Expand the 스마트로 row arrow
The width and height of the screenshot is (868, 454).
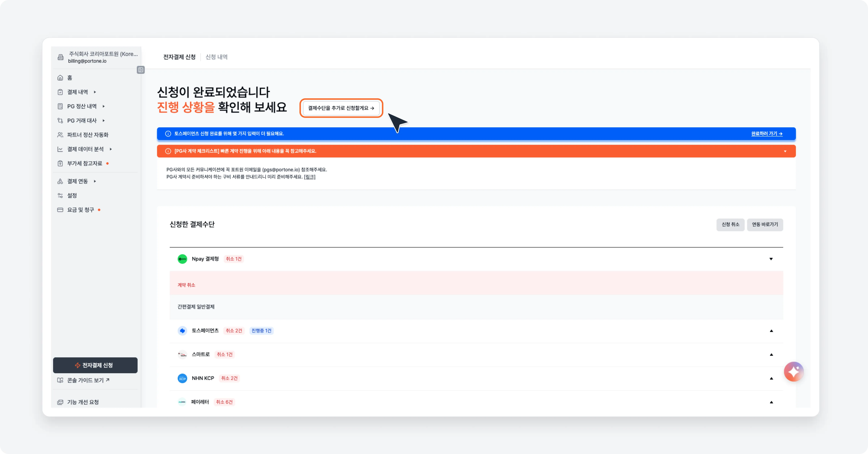(771, 355)
